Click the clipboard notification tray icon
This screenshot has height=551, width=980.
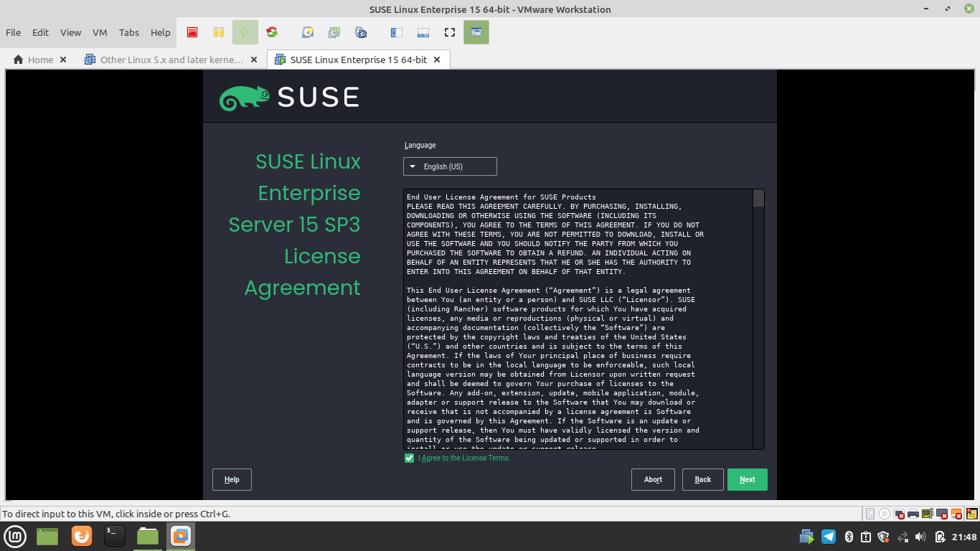(866, 536)
